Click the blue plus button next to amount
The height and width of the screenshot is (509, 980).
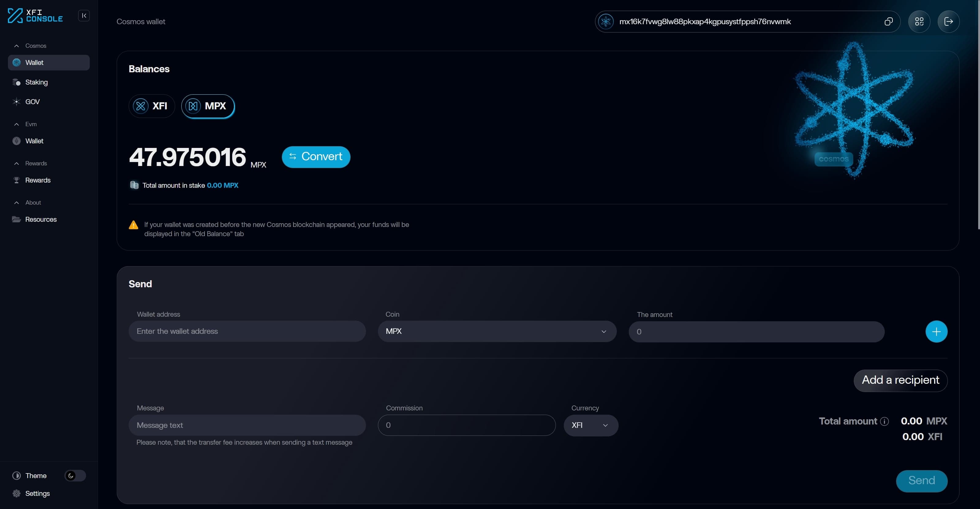pos(936,331)
